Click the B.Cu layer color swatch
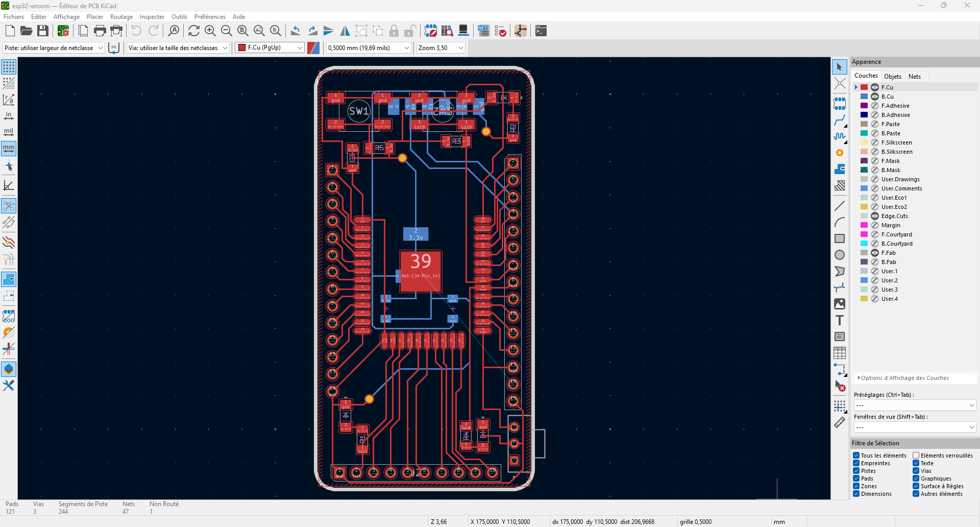The height and width of the screenshot is (527, 980). point(864,97)
